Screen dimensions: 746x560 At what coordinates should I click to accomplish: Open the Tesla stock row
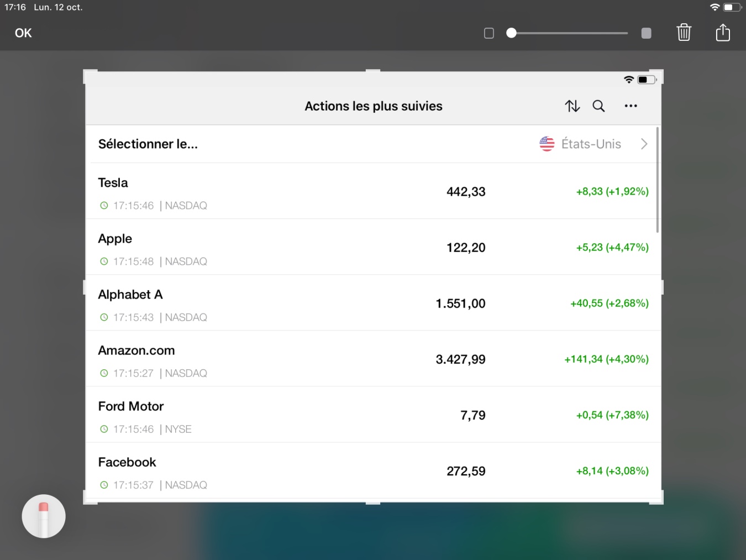374,191
